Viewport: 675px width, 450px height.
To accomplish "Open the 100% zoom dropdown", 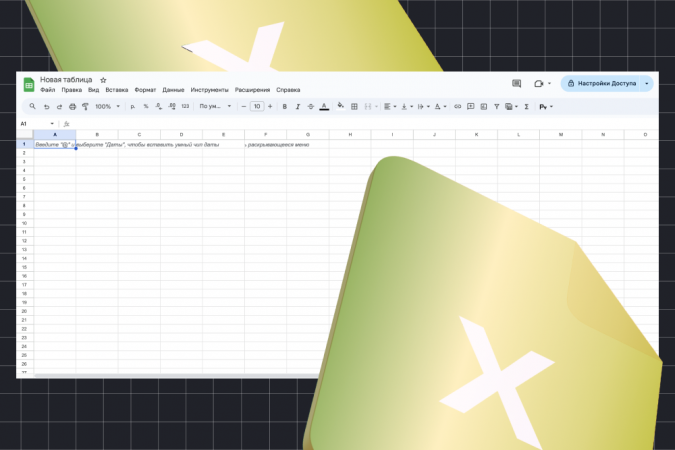I will click(107, 106).
